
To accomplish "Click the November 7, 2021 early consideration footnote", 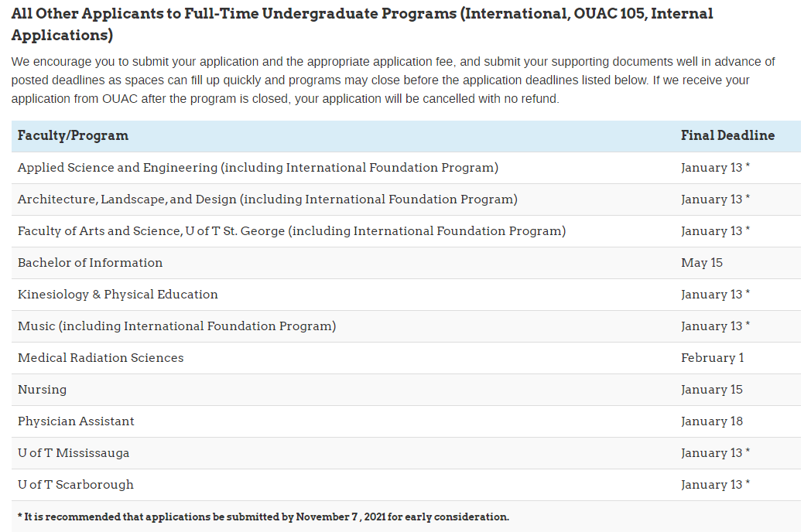I will (x=263, y=517).
